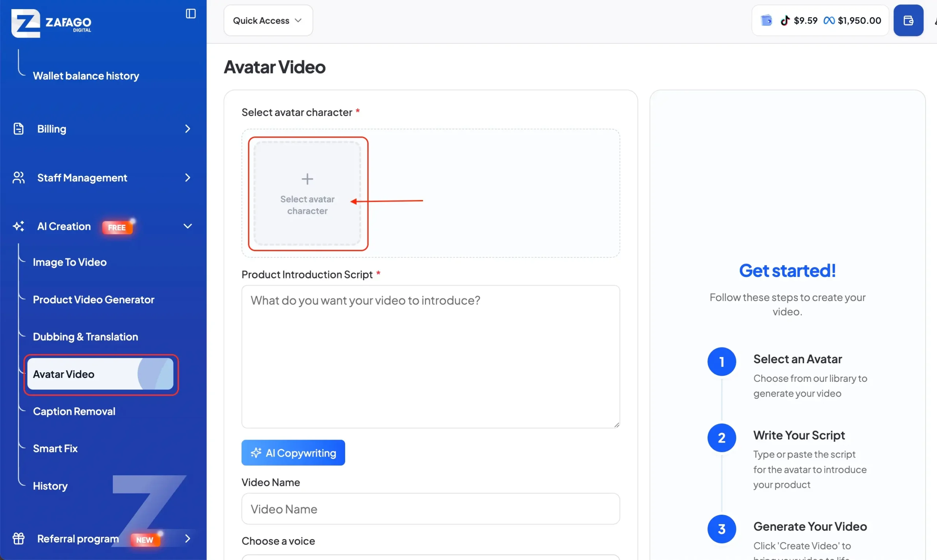Open the wallet button in top bar
The height and width of the screenshot is (560, 937).
tap(908, 20)
